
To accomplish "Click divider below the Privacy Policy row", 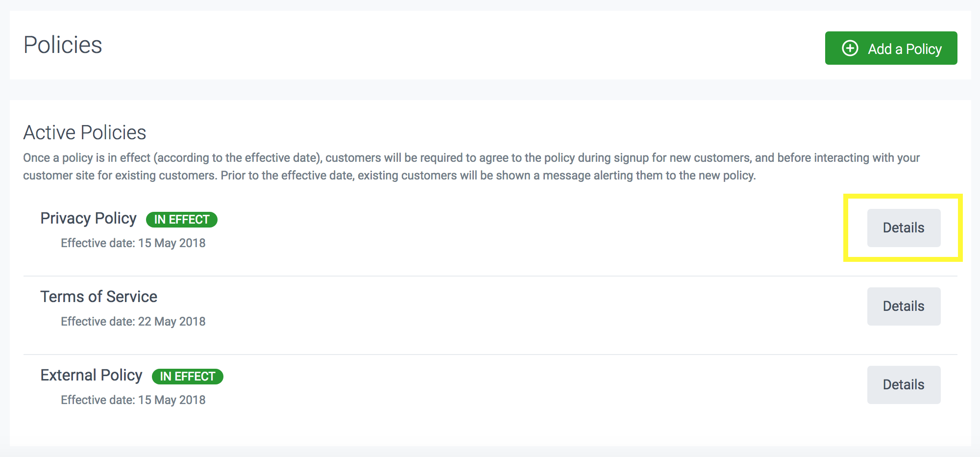I will pos(490,276).
